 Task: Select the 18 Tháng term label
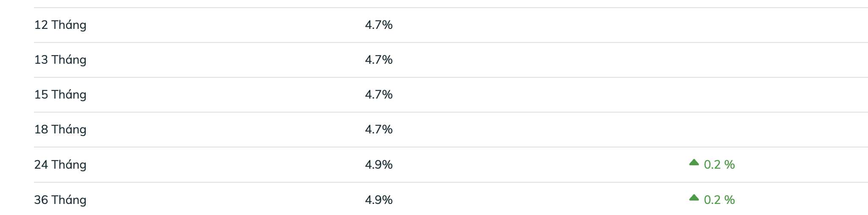pos(60,130)
